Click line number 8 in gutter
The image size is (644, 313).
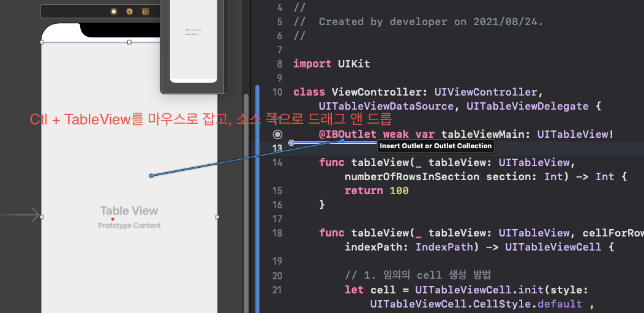280,64
